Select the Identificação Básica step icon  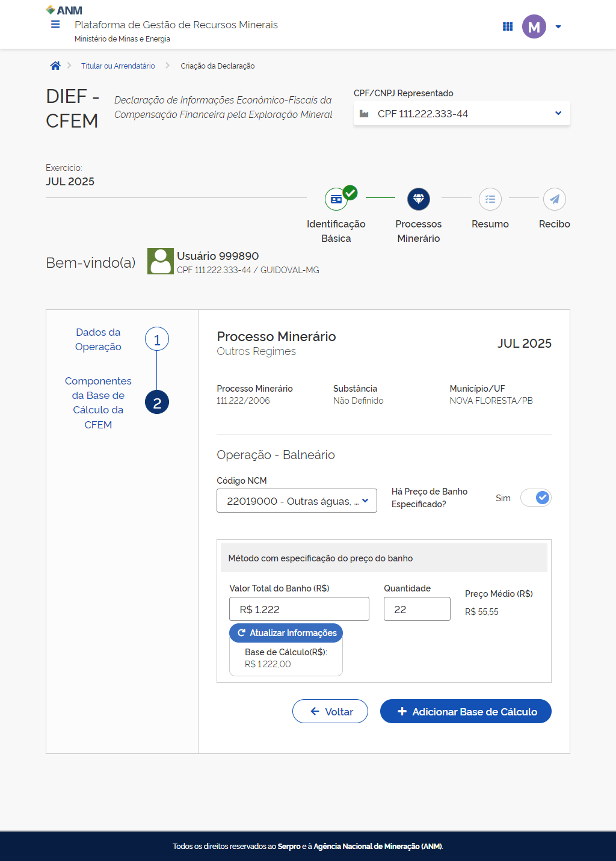coord(336,199)
